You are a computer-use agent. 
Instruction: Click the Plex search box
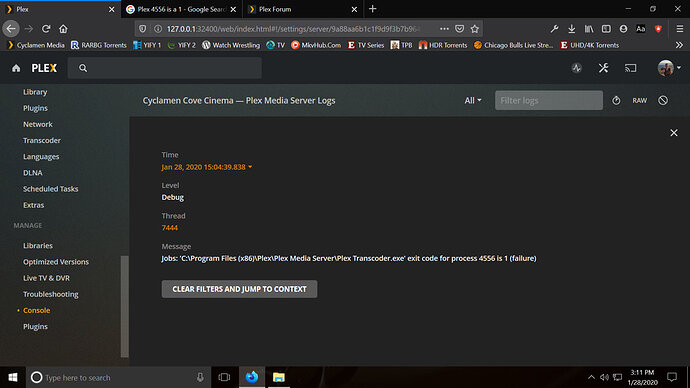(165, 68)
